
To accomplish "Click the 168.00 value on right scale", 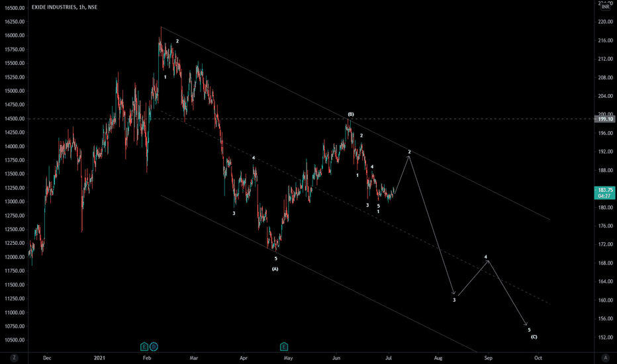I will click(605, 263).
